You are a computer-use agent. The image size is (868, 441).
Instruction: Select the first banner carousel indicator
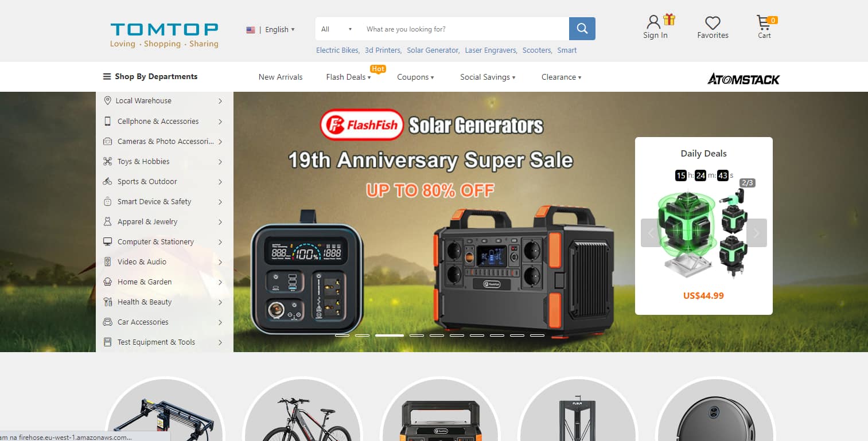342,335
